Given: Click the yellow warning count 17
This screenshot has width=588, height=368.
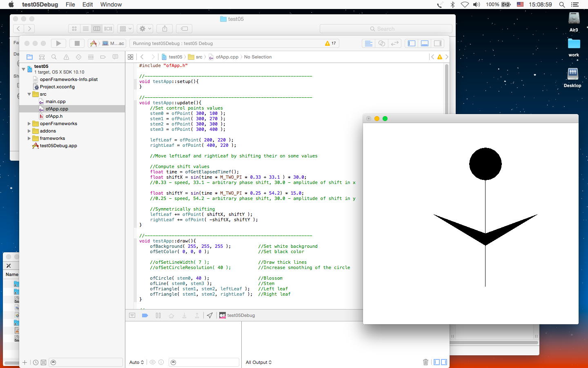Looking at the screenshot, I should point(330,43).
